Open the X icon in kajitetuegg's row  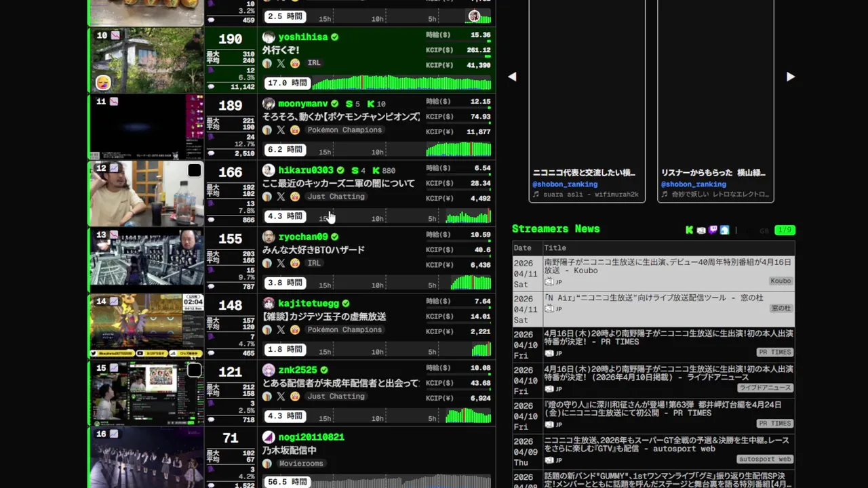click(281, 330)
